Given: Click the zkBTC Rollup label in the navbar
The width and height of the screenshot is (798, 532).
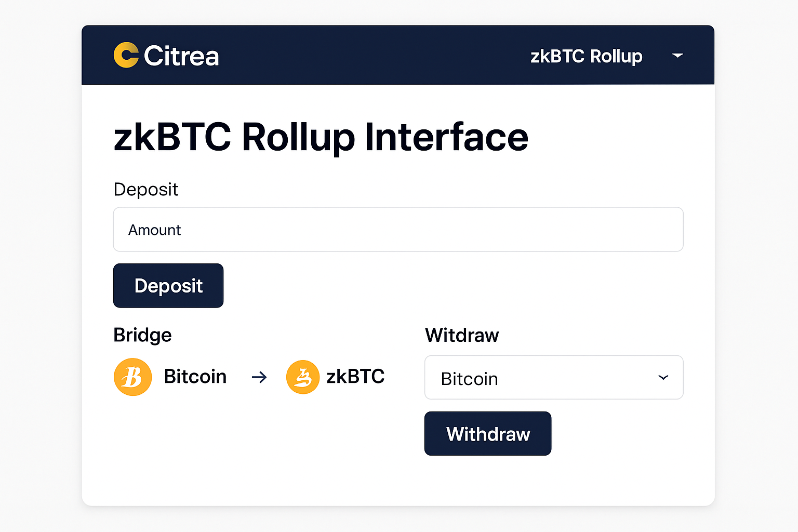Looking at the screenshot, I should pos(587,56).
